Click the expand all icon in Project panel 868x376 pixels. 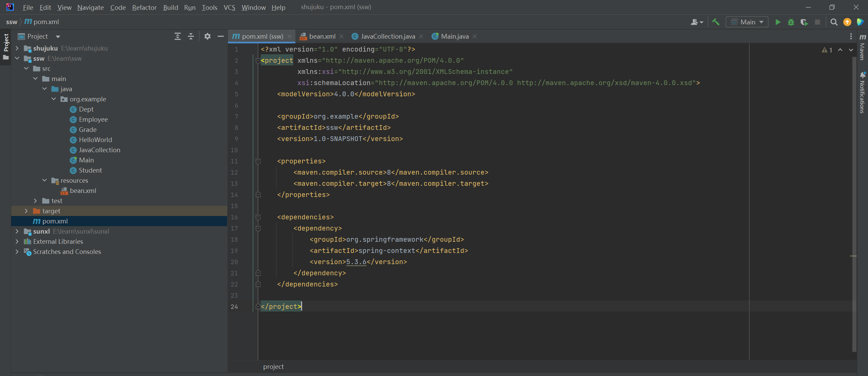coord(177,36)
